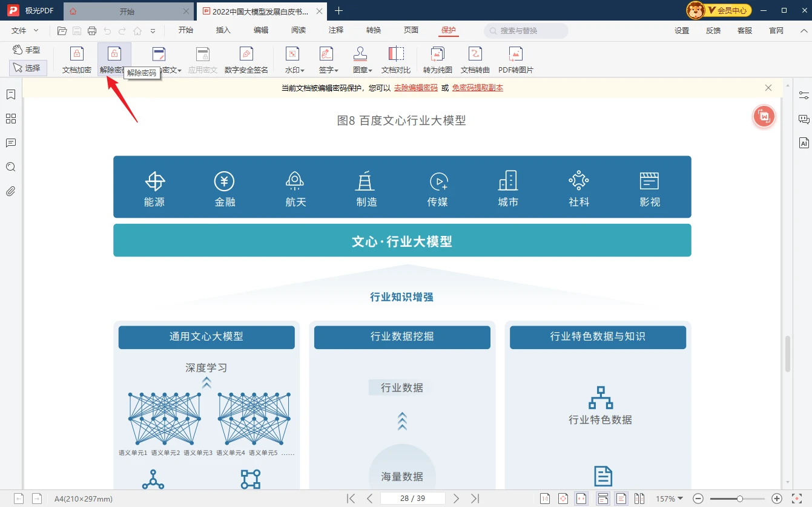
Task: Open the Stamp (图章) dropdown
Action: (362, 61)
